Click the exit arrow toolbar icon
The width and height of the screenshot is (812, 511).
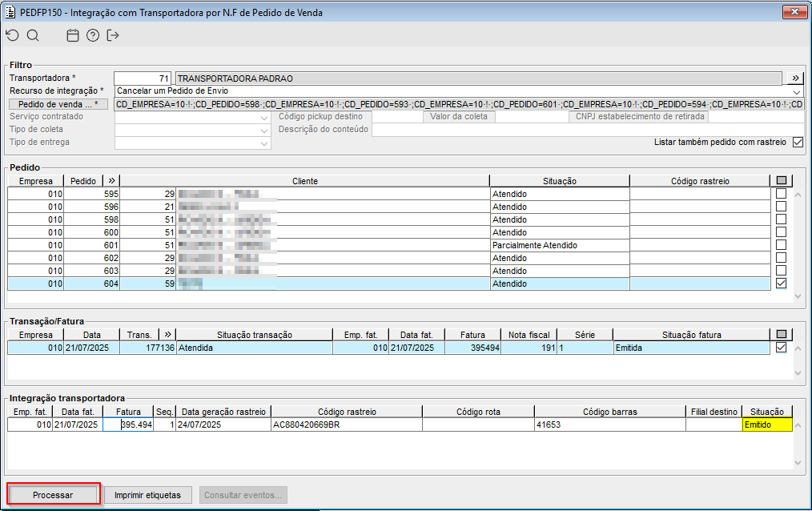point(113,35)
